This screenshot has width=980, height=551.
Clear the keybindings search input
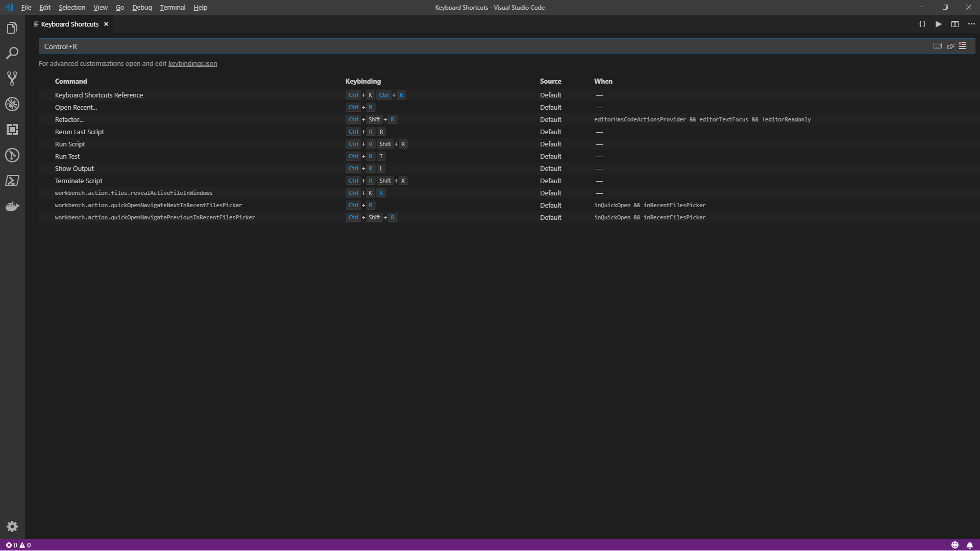(963, 46)
